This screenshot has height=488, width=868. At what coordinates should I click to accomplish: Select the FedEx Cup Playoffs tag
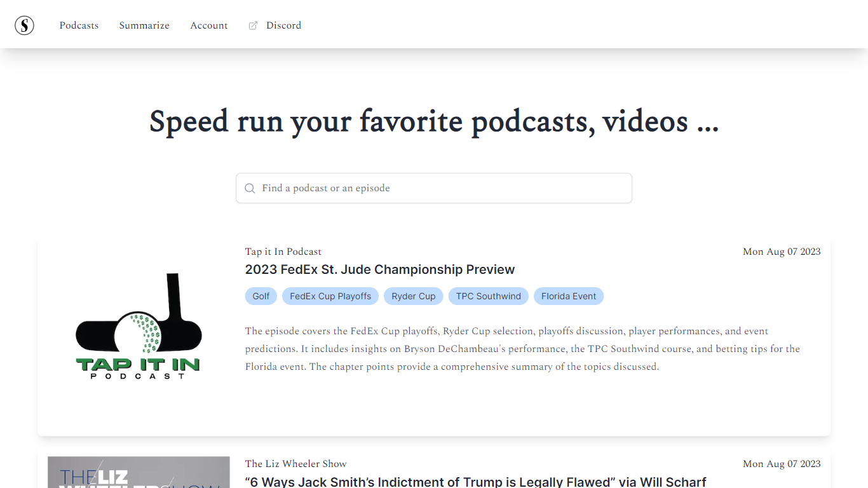330,296
